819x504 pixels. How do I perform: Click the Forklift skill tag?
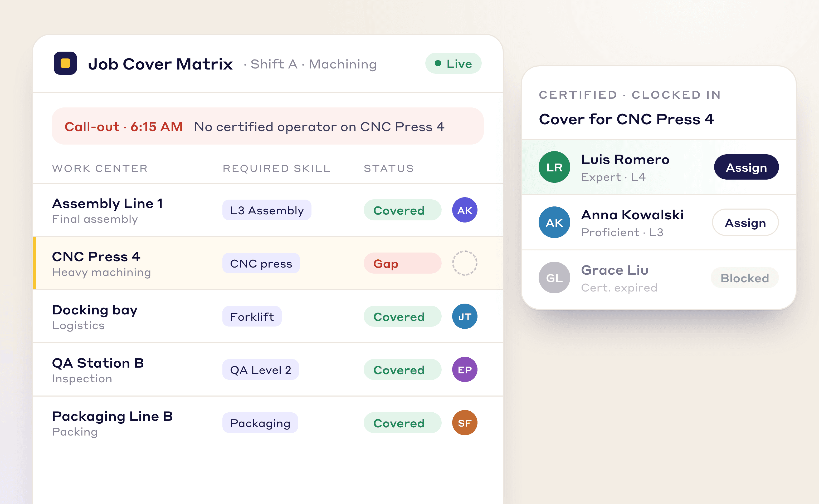click(x=252, y=316)
